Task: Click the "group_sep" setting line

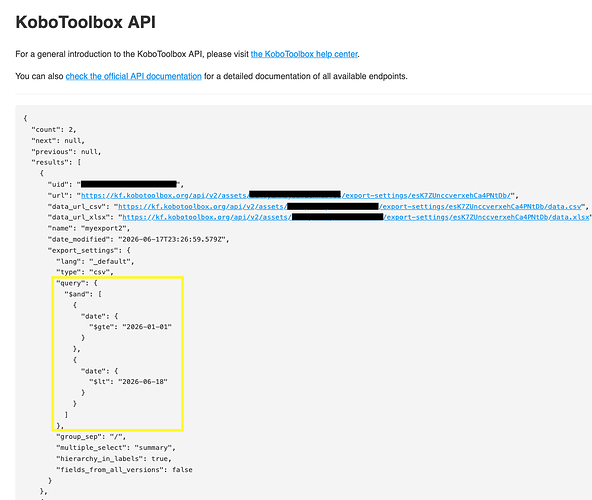Action: 91,437
